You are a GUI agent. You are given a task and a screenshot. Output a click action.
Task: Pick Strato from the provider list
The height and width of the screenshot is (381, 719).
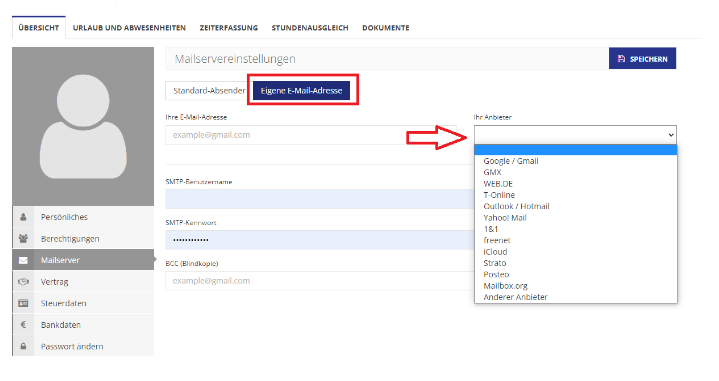click(575, 263)
